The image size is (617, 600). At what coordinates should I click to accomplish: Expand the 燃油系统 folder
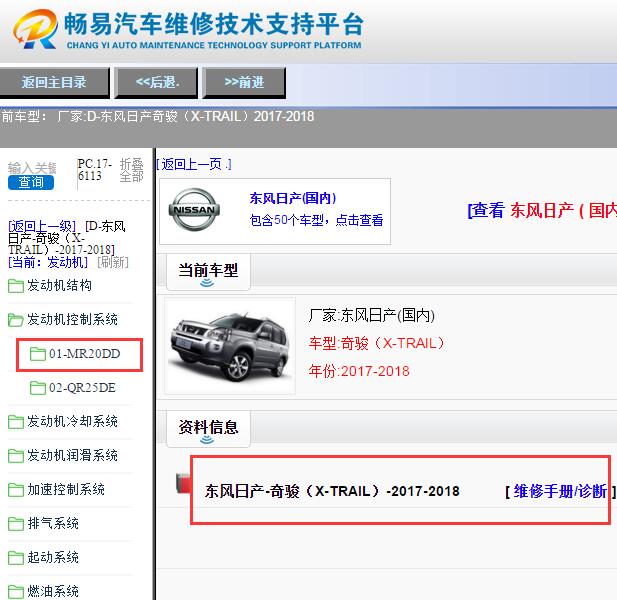[53, 591]
